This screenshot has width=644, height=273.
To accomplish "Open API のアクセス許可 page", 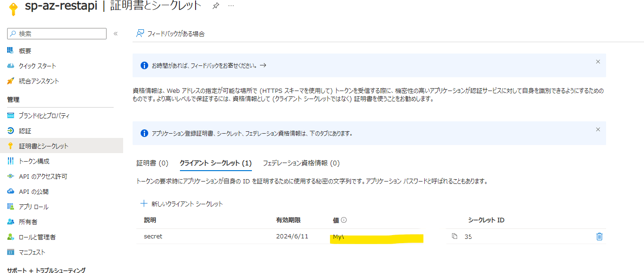I will point(43,176).
